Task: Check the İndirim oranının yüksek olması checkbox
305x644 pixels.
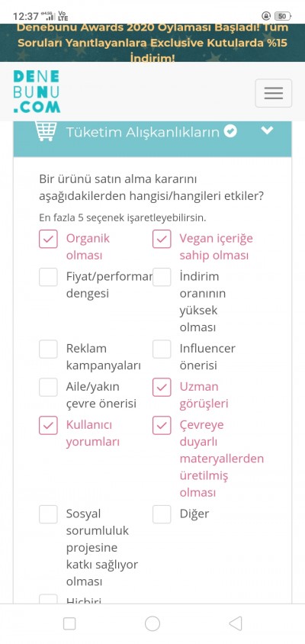Action: click(162, 277)
